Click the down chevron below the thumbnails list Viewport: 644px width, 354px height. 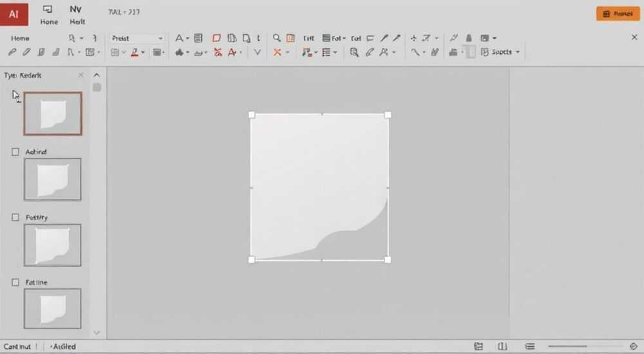pyautogui.click(x=97, y=332)
